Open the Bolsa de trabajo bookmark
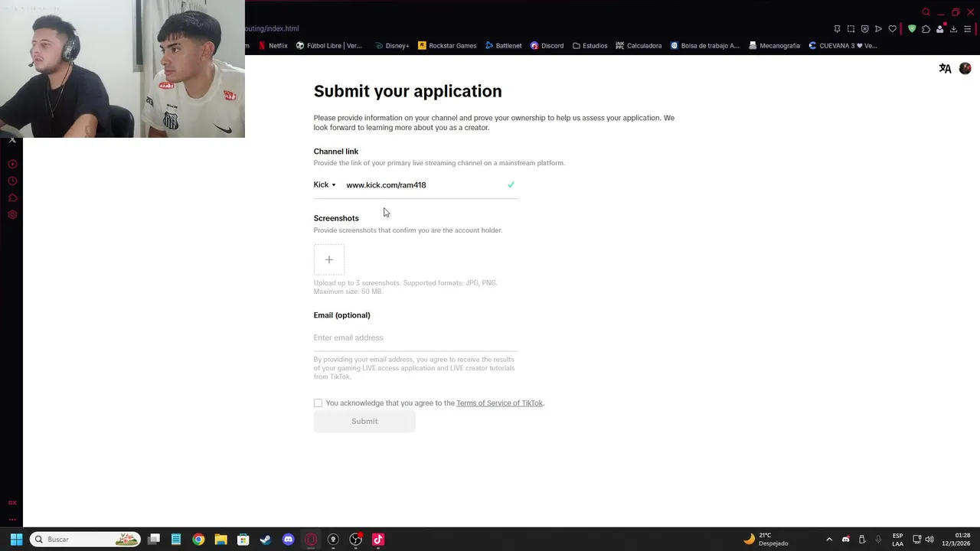Image resolution: width=980 pixels, height=551 pixels. [704, 45]
